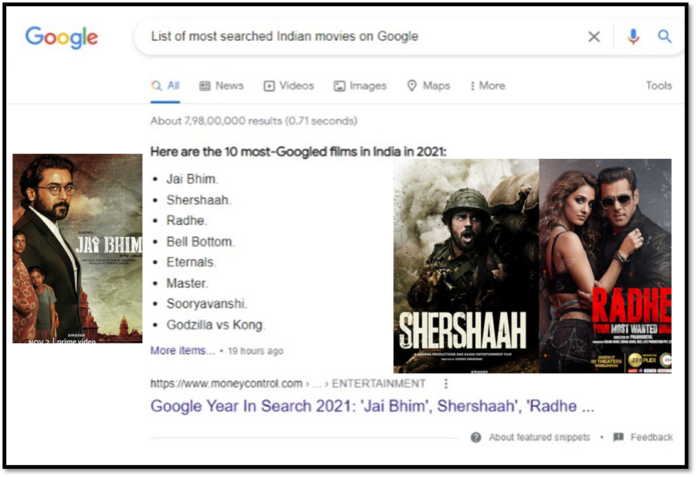Open the Shershaah movie poster image
Image resolution: width=696 pixels, height=477 pixels.
(466, 266)
